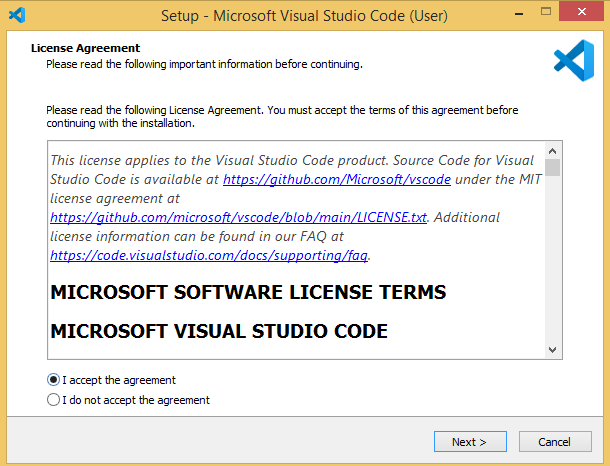Click the "MICROSOFT SOFTWARE LICENSE TERMS" heading
Viewport: 610px width, 466px height.
click(248, 293)
